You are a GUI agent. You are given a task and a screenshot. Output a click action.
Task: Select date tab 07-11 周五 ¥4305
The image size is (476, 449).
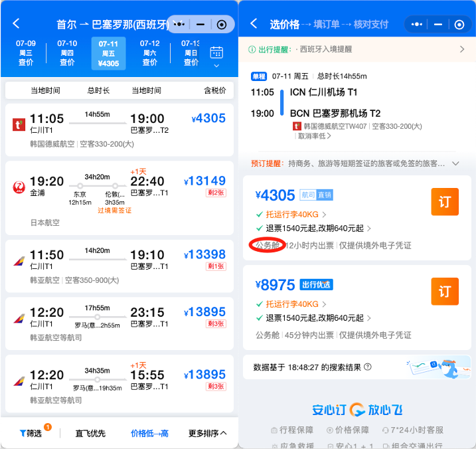(x=108, y=53)
